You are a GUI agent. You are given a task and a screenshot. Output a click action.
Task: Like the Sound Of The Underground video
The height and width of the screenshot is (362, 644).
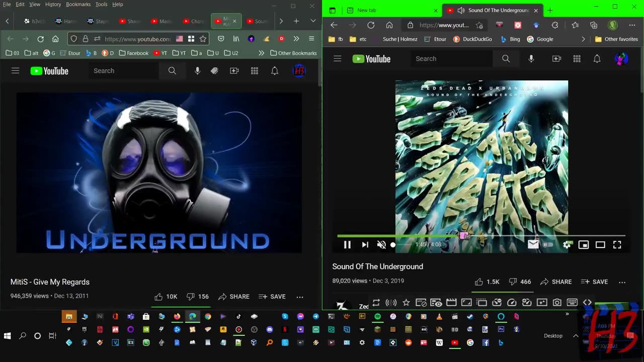[x=487, y=282]
